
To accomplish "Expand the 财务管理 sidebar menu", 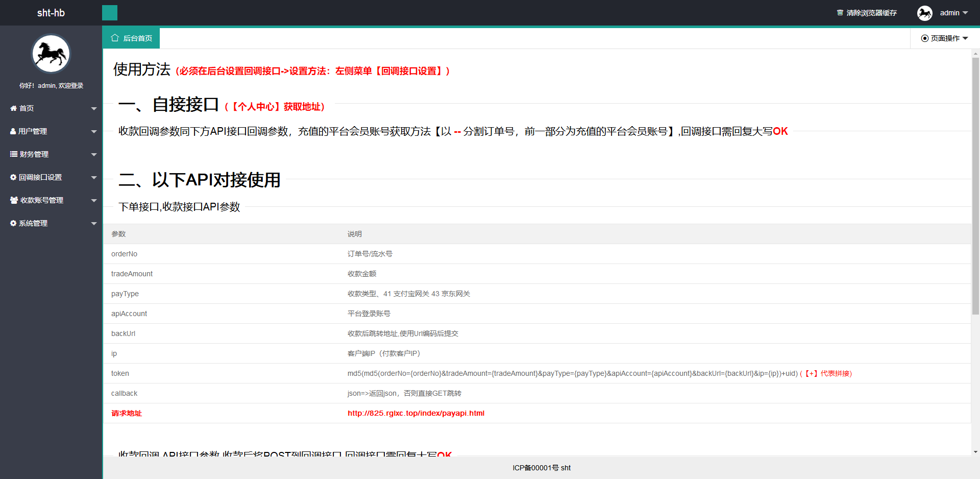I will tap(94, 154).
